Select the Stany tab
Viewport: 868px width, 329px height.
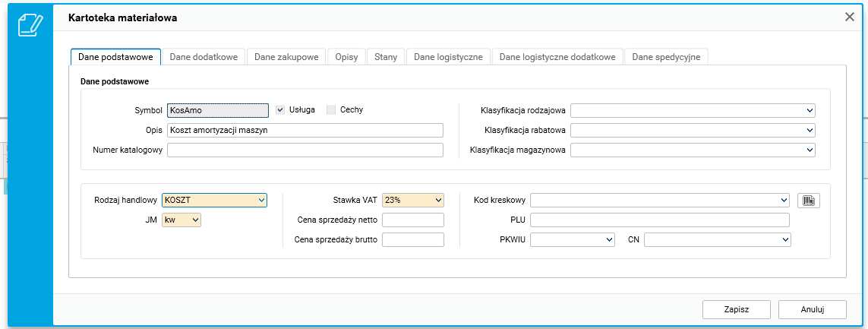[x=386, y=57]
